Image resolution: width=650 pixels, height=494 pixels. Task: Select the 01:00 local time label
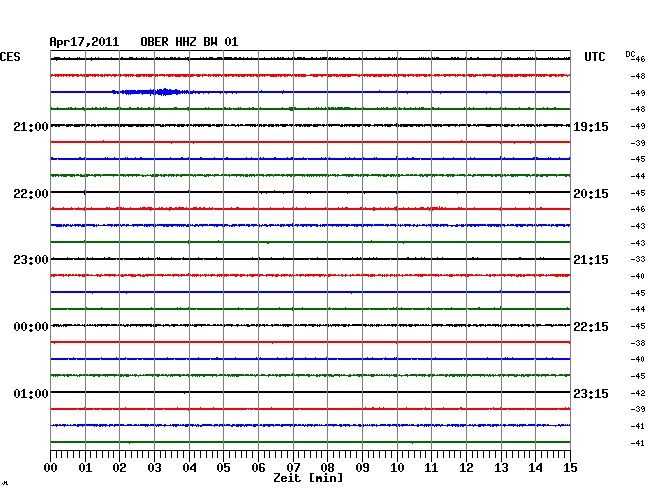[31, 393]
